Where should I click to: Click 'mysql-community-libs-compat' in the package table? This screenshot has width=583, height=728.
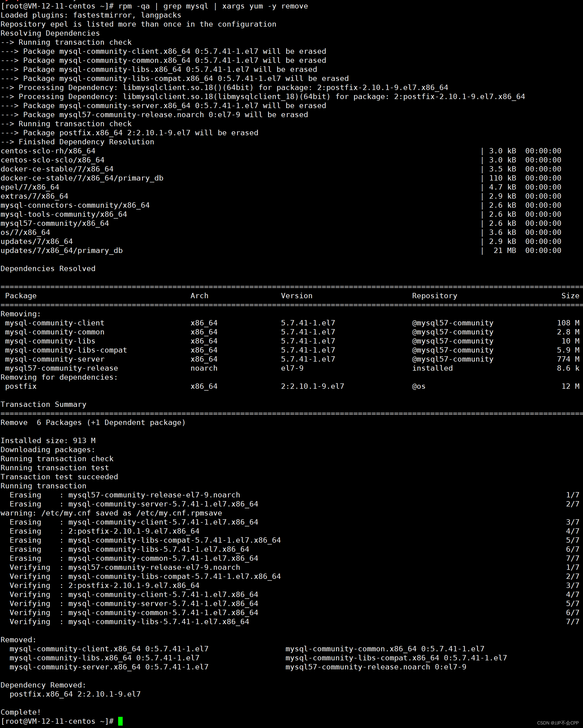66,350
